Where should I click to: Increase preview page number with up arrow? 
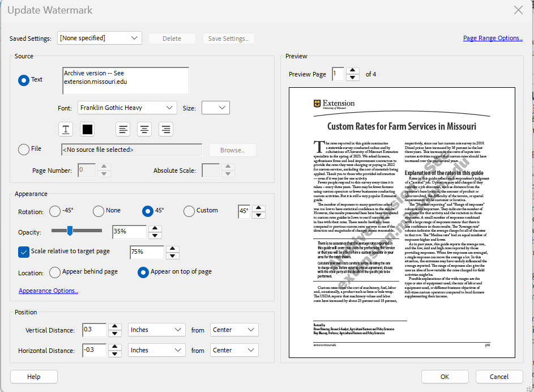click(352, 71)
